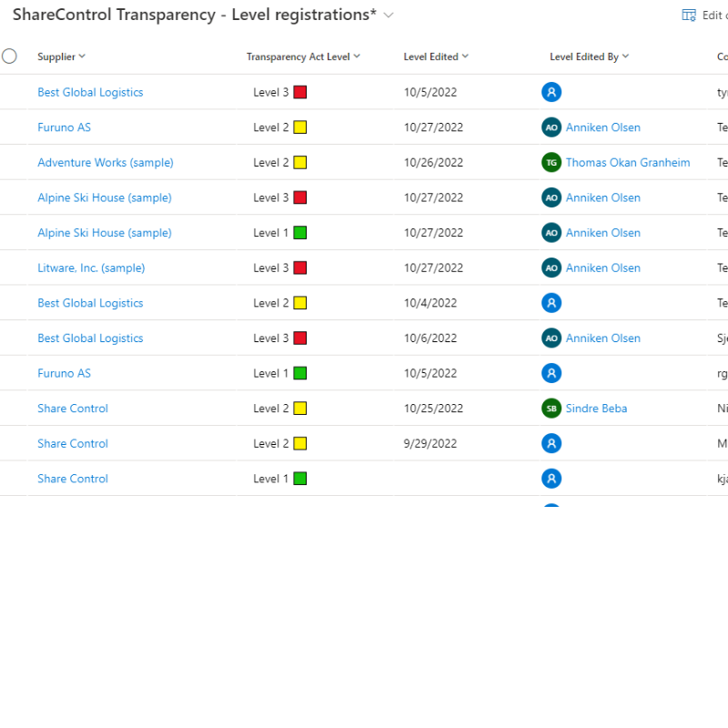Open the Anniken Olsen link in the Litware, Inc. row
Screen dimensions: 728x728
tap(602, 268)
